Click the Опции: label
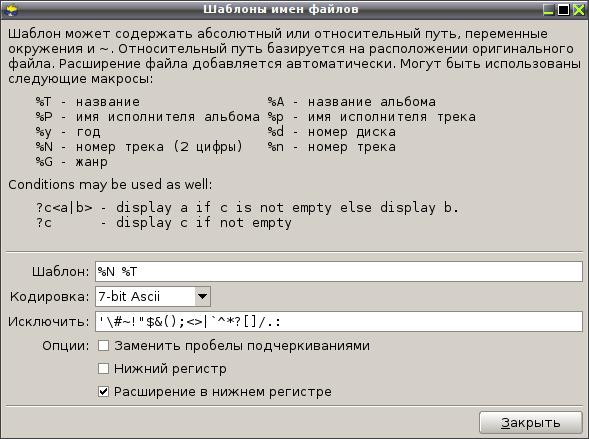 click(x=66, y=346)
